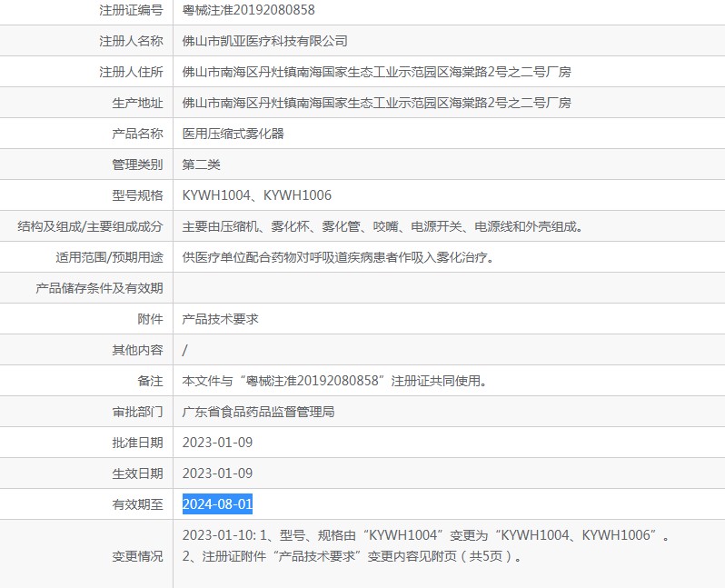Click approving department 广东省食品药品监督管理局
Viewport: 725px width, 588px height.
point(258,412)
